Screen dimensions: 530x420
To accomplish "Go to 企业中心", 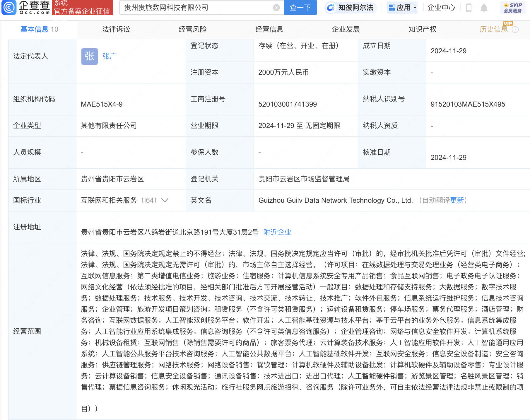I will [x=441, y=8].
